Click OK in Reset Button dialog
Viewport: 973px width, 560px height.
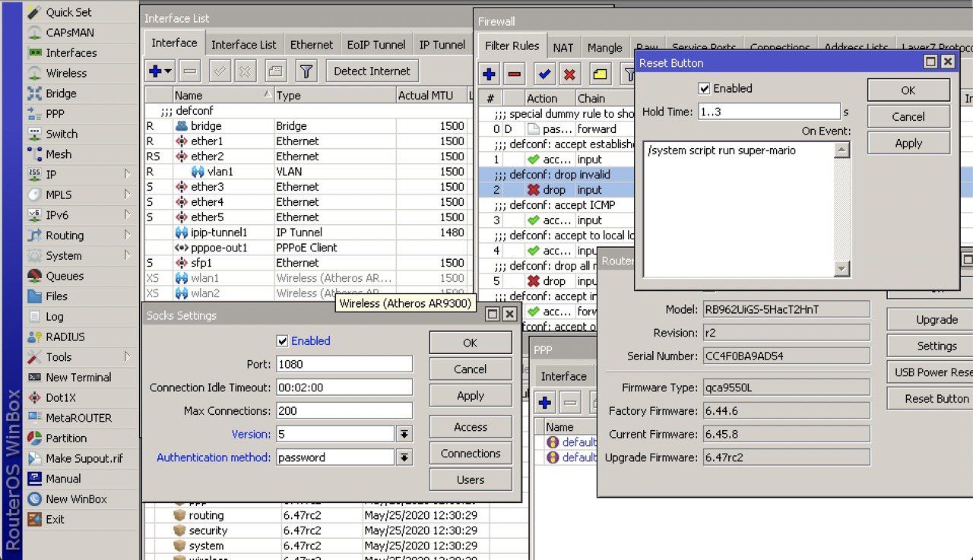[908, 90]
